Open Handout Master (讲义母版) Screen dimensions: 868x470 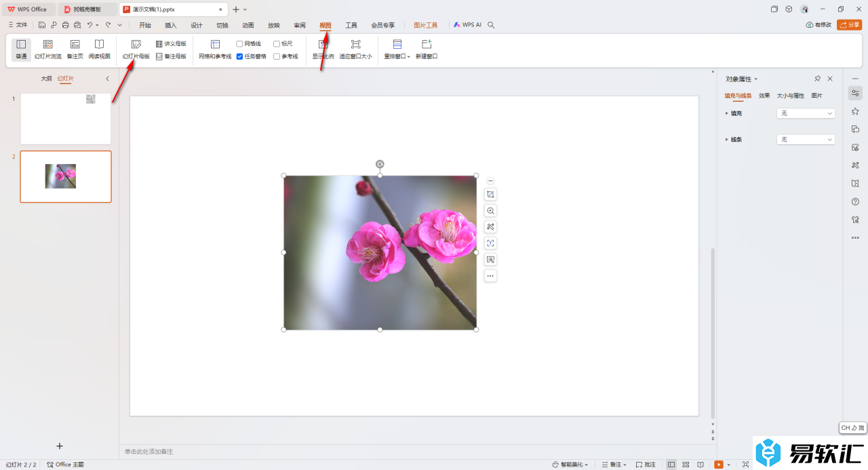coord(171,43)
